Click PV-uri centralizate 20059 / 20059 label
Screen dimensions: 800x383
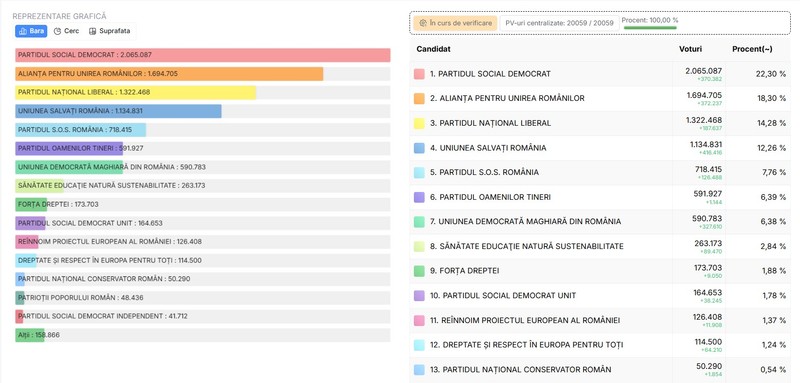(x=559, y=23)
